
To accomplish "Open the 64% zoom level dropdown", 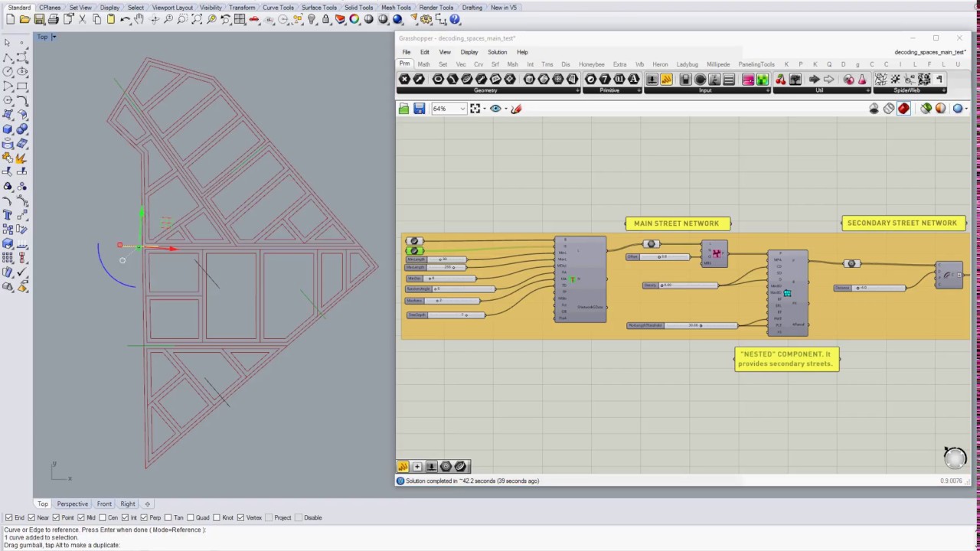I will point(462,109).
